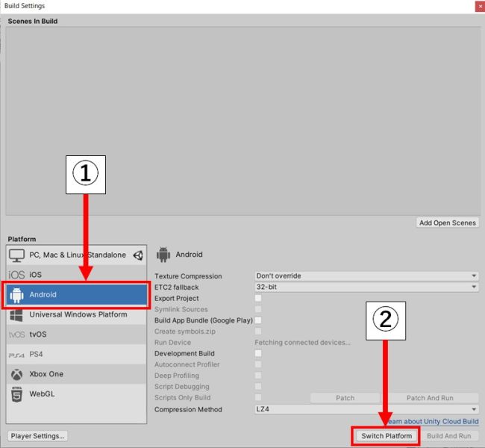Click the PC, Mac & Linux monitor icon
The image size is (485, 448).
pyautogui.click(x=16, y=255)
